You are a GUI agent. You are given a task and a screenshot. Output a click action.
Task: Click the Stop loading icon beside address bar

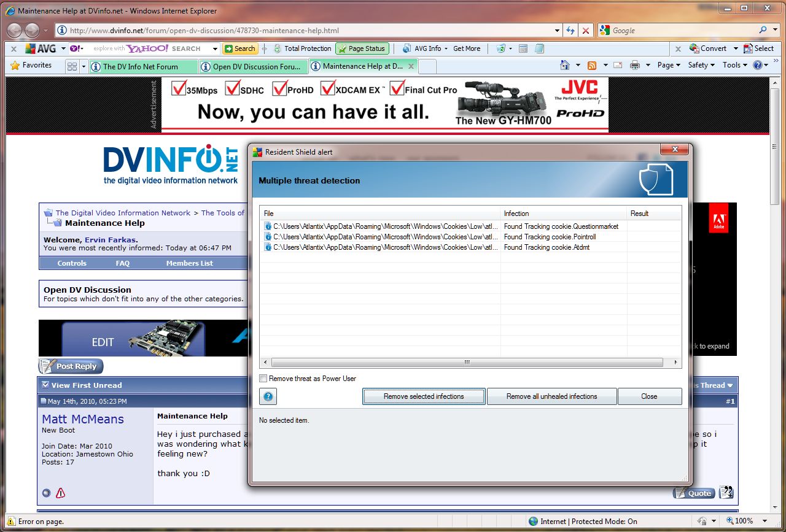tap(586, 30)
